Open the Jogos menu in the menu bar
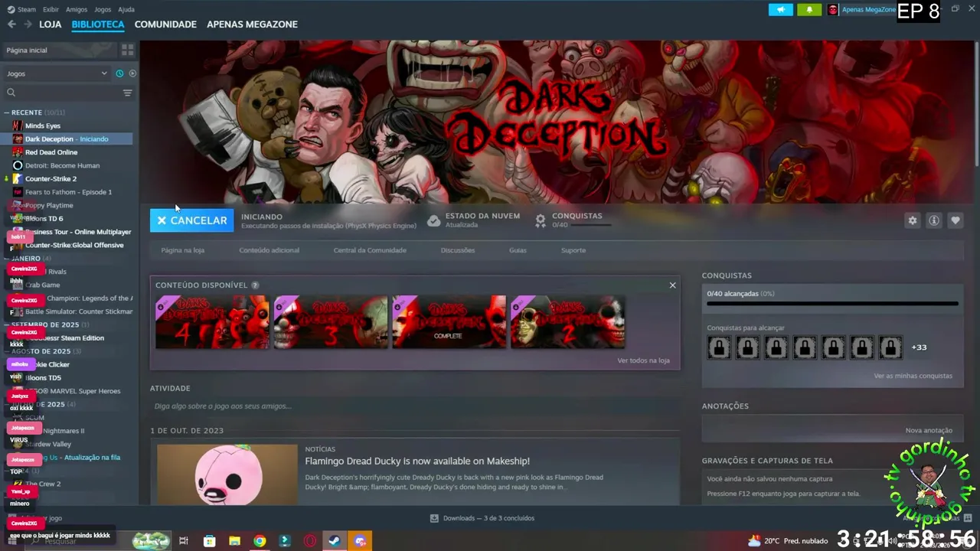980x551 pixels. click(103, 9)
